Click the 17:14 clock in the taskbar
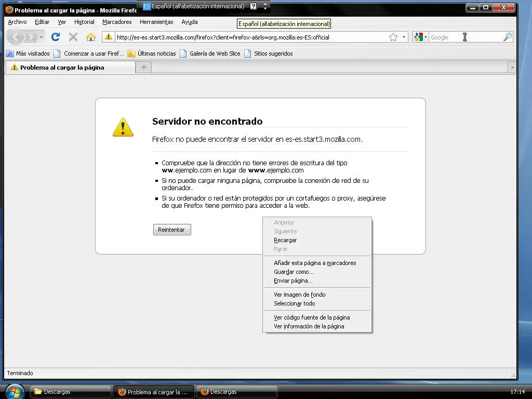Screen dimensions: 532x399 tap(517, 392)
